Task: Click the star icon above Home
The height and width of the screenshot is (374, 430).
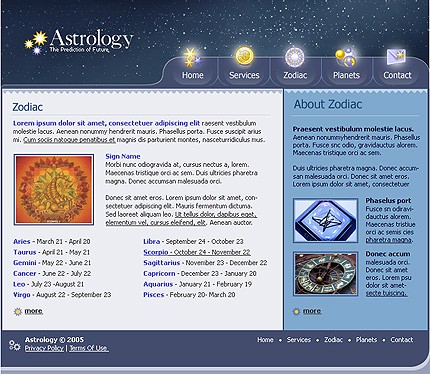Action: (x=192, y=57)
